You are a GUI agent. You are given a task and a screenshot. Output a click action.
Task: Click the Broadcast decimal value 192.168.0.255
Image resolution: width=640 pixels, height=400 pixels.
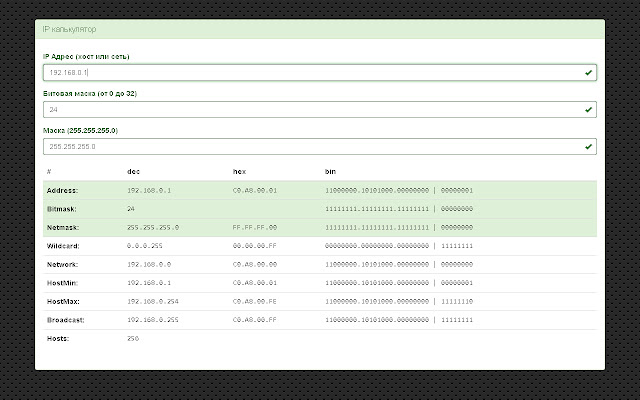click(x=153, y=320)
